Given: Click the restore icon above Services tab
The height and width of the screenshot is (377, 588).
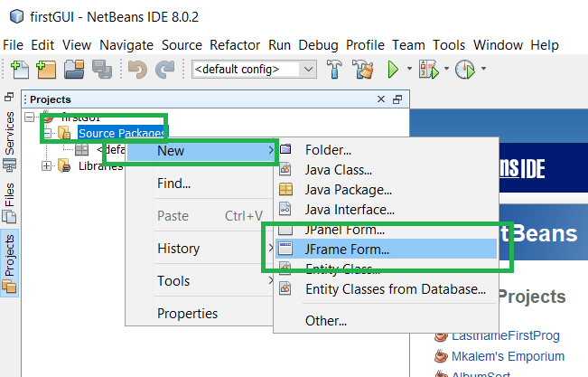Looking at the screenshot, I should (9, 98).
